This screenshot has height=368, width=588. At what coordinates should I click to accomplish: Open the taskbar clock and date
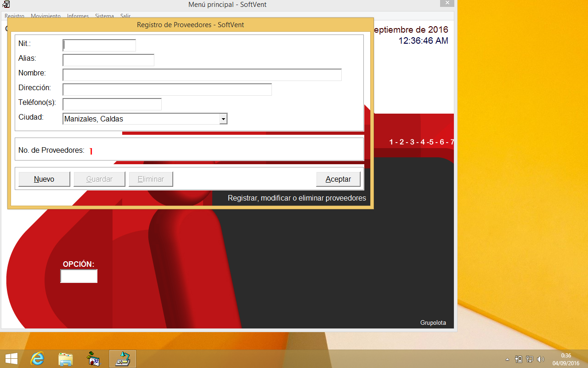click(x=565, y=359)
